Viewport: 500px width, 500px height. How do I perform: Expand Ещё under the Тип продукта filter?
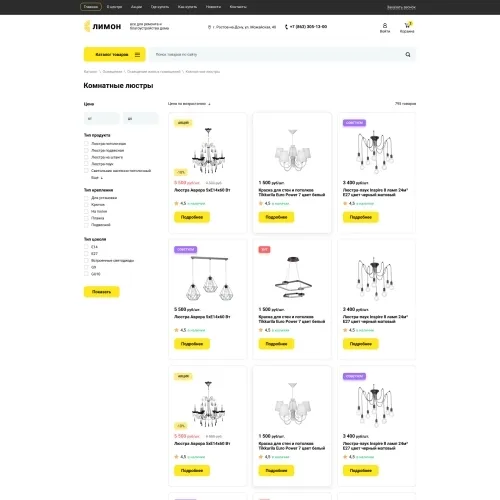point(97,178)
